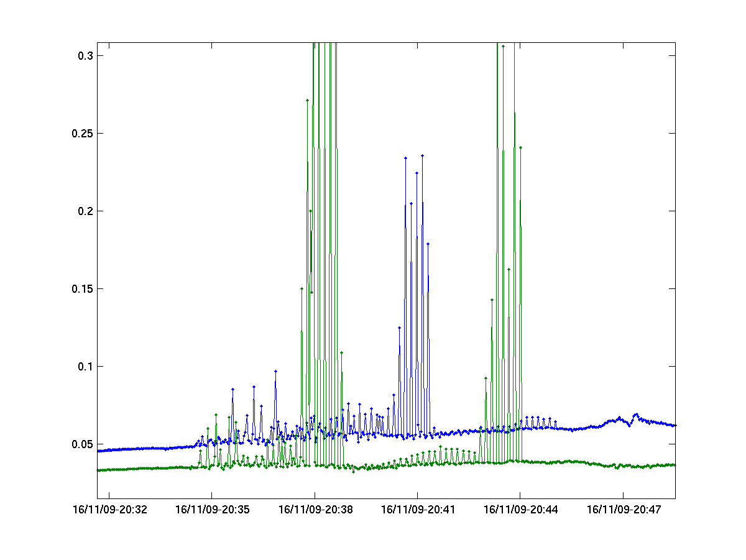Image resolution: width=746 pixels, height=560 pixels.
Task: Click the y-axis label 0.05
Action: [x=81, y=444]
